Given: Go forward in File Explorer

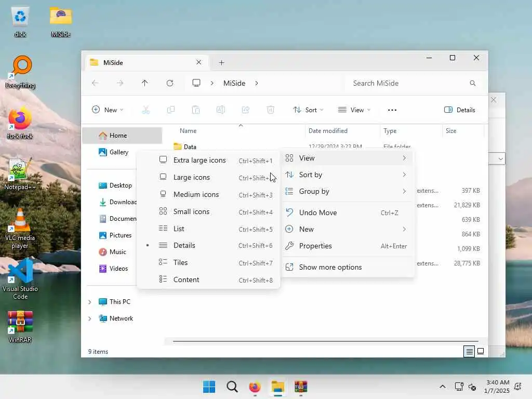Looking at the screenshot, I should click(x=120, y=83).
